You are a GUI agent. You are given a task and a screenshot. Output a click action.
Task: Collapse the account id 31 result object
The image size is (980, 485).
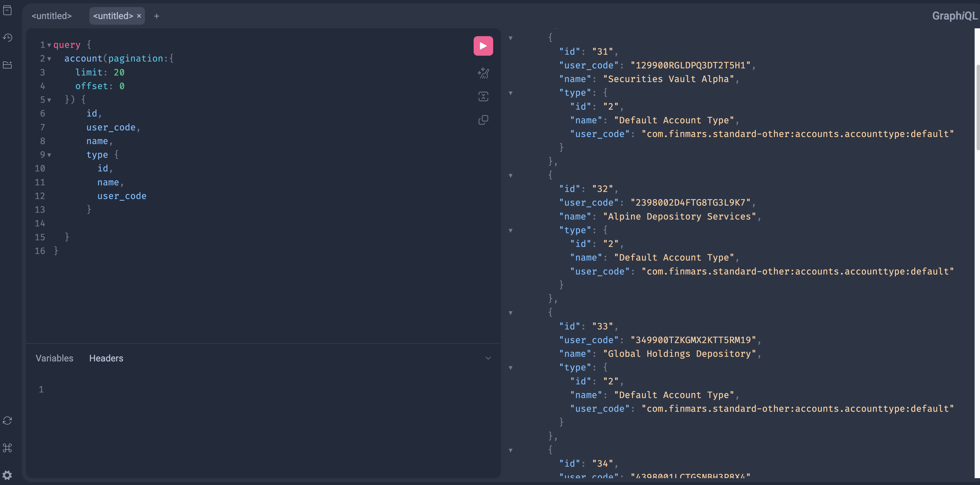coord(511,38)
